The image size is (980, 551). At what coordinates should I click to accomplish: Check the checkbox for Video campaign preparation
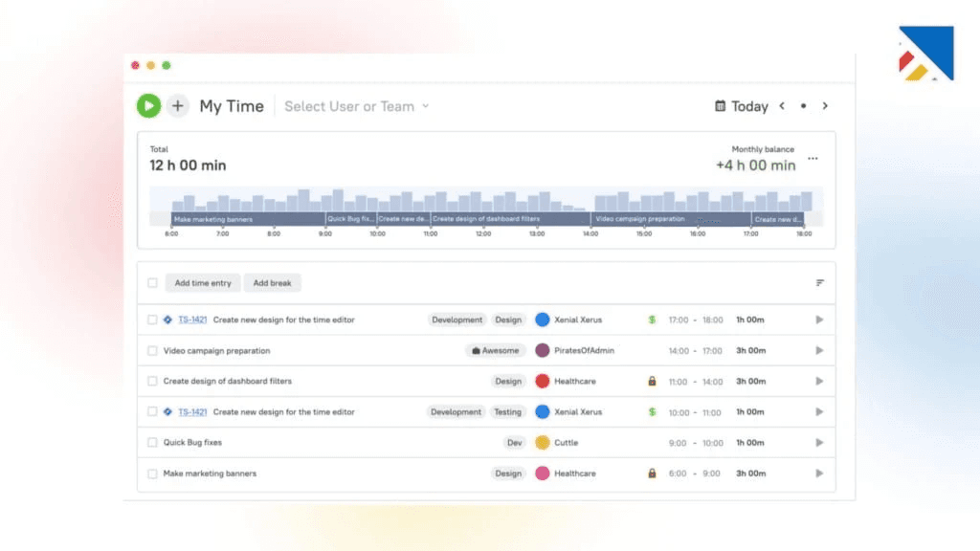(150, 350)
